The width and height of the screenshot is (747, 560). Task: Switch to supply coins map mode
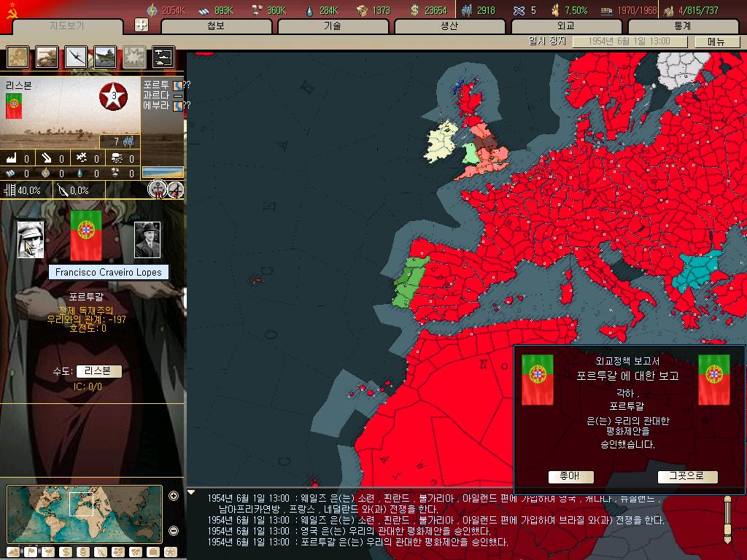click(83, 552)
